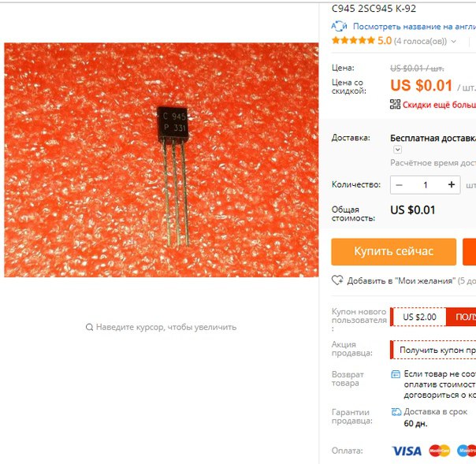Decrease quantity with the minus button
Viewport: 476px width, 464px height.
tap(400, 185)
